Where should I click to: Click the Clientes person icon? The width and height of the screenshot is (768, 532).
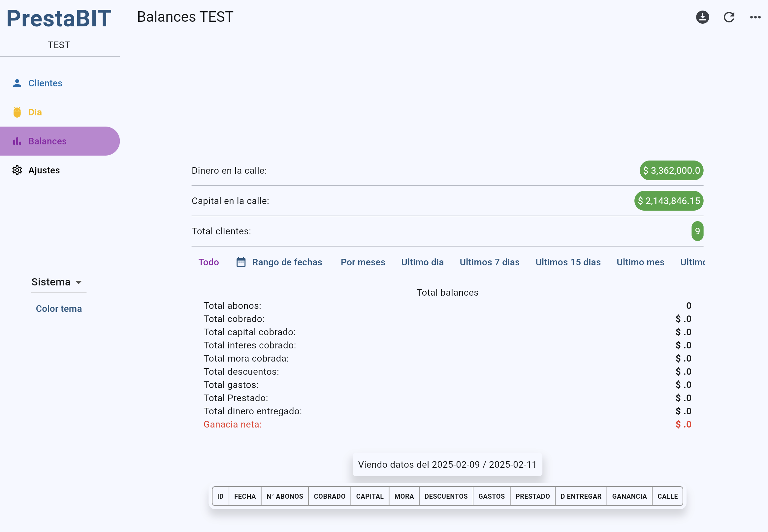pos(17,83)
